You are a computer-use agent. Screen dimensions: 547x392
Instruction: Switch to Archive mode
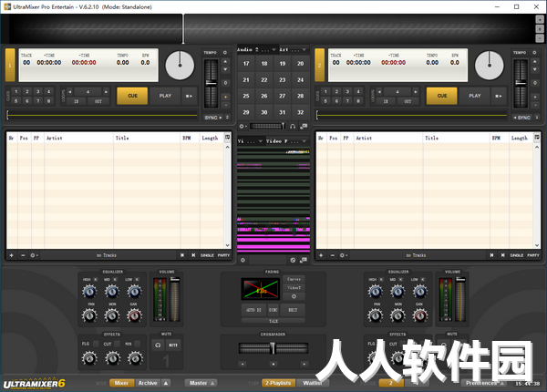coord(148,383)
